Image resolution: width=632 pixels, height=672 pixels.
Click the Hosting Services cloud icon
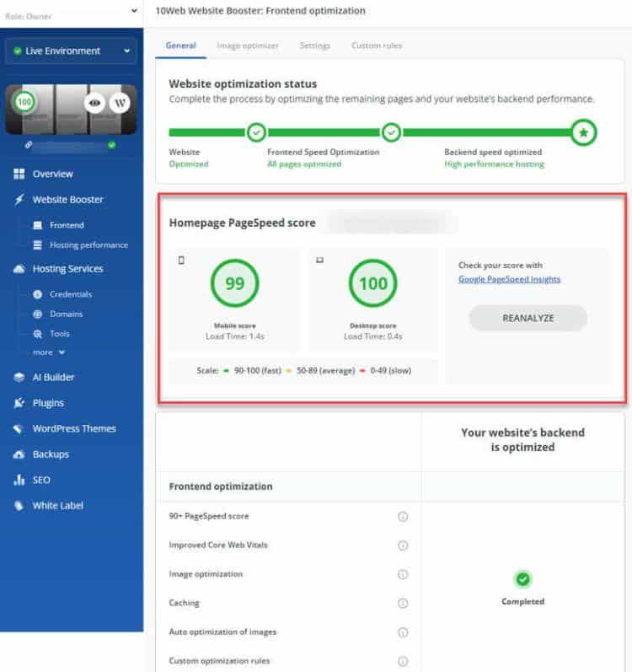point(19,269)
